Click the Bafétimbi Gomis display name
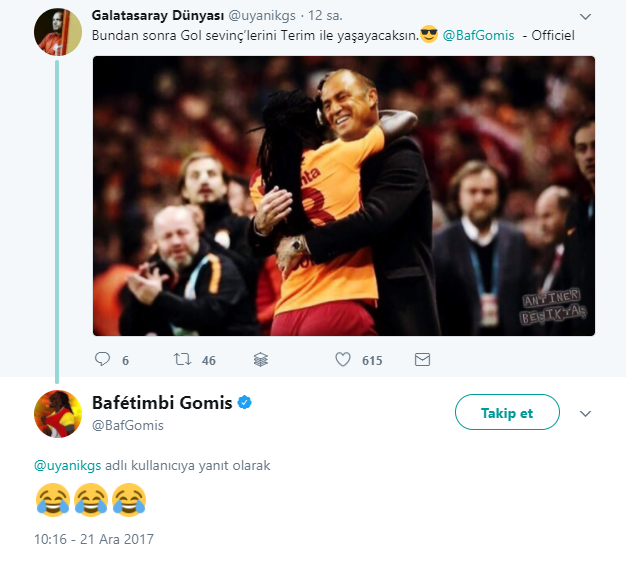Screen dimensions: 626x561 coord(162,403)
